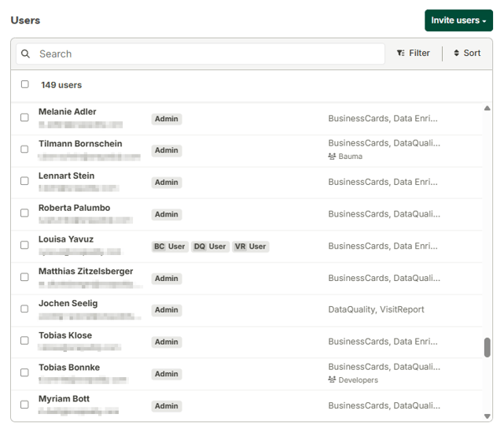504x429 pixels.
Task: Click the products list for Roberta Palumbo
Action: coord(384,214)
